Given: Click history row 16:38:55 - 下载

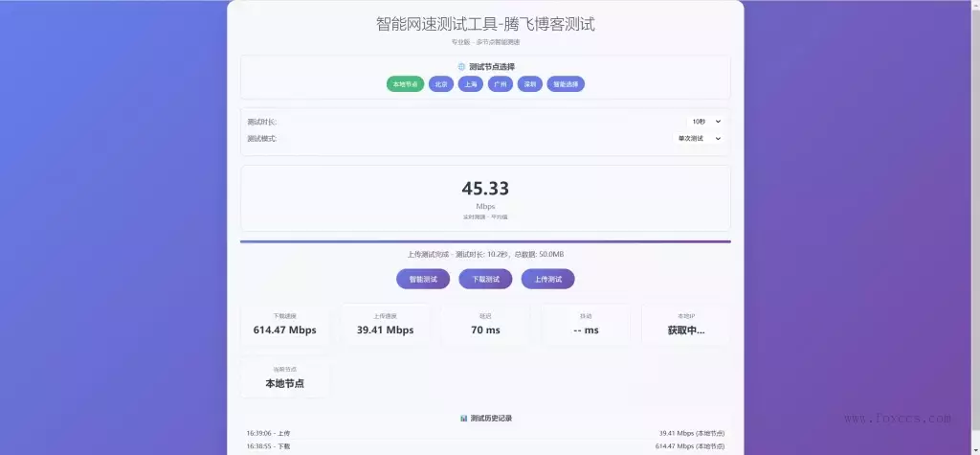Looking at the screenshot, I should [x=485, y=446].
